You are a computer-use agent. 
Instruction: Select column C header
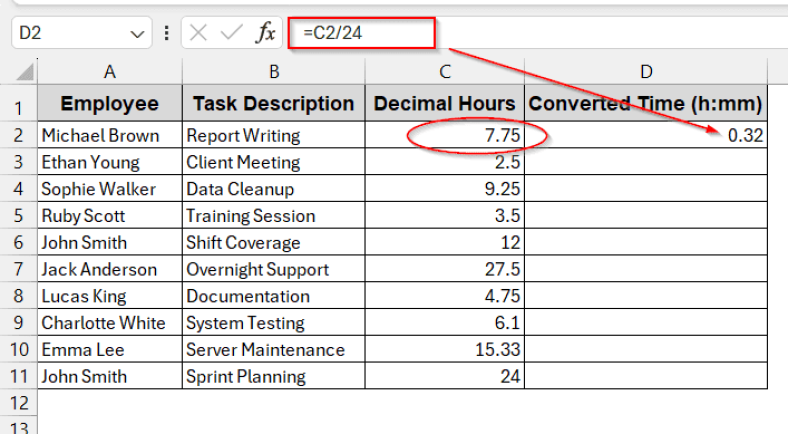[x=445, y=72]
